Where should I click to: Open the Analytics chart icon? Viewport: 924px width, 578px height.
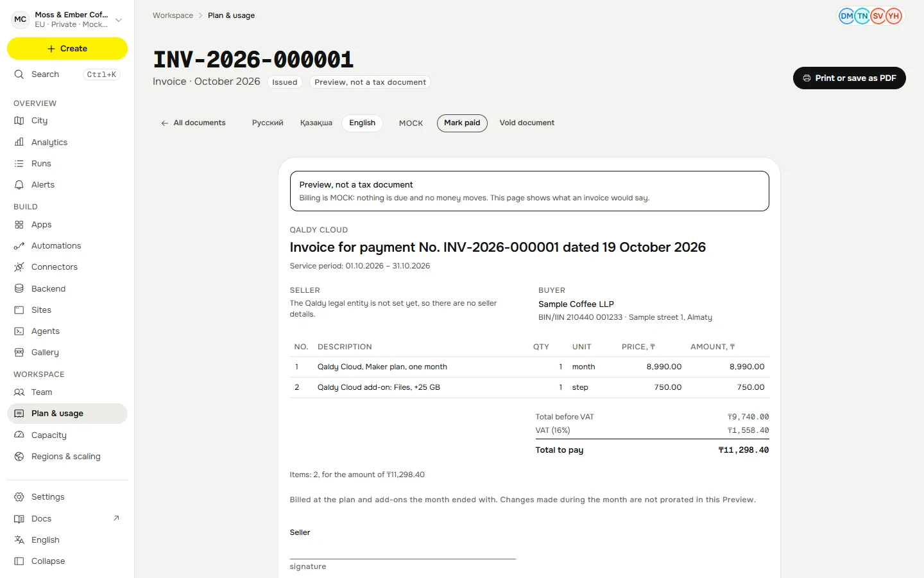(19, 142)
